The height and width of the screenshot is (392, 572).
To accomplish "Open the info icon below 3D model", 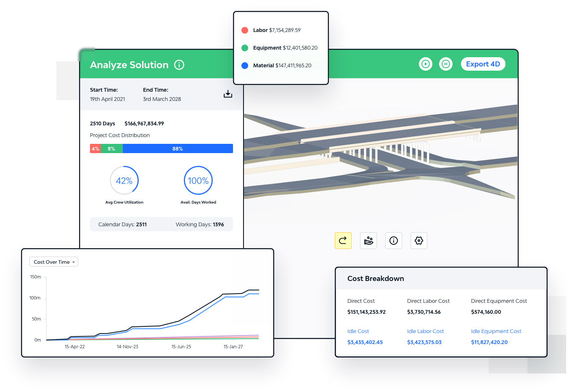I will (x=394, y=241).
